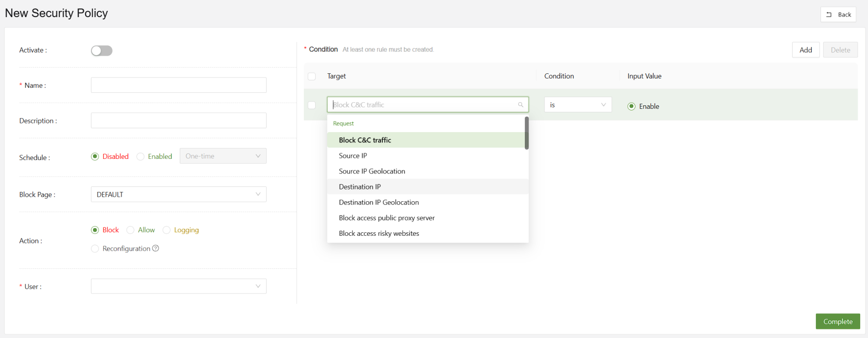Click the Back button
This screenshot has height=338, width=868.
click(838, 14)
